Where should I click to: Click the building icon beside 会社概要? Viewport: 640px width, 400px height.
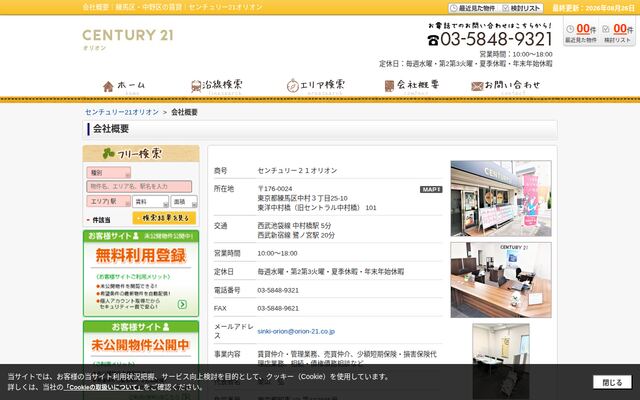coord(389,86)
